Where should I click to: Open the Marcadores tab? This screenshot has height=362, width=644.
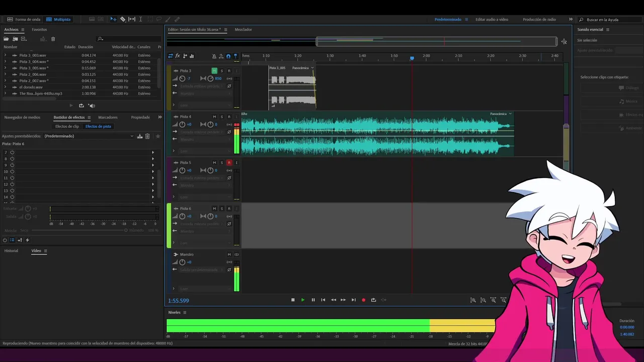(108, 117)
